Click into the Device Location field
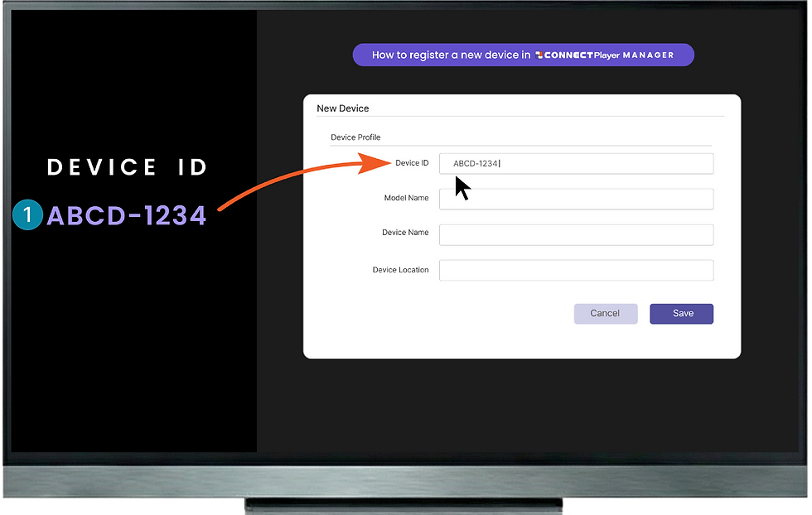This screenshot has width=812, height=515. pyautogui.click(x=577, y=270)
